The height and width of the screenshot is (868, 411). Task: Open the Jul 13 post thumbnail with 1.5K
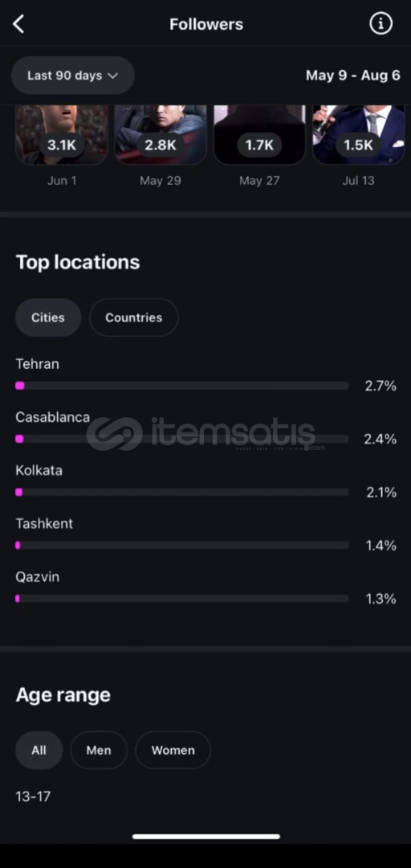pyautogui.click(x=359, y=135)
